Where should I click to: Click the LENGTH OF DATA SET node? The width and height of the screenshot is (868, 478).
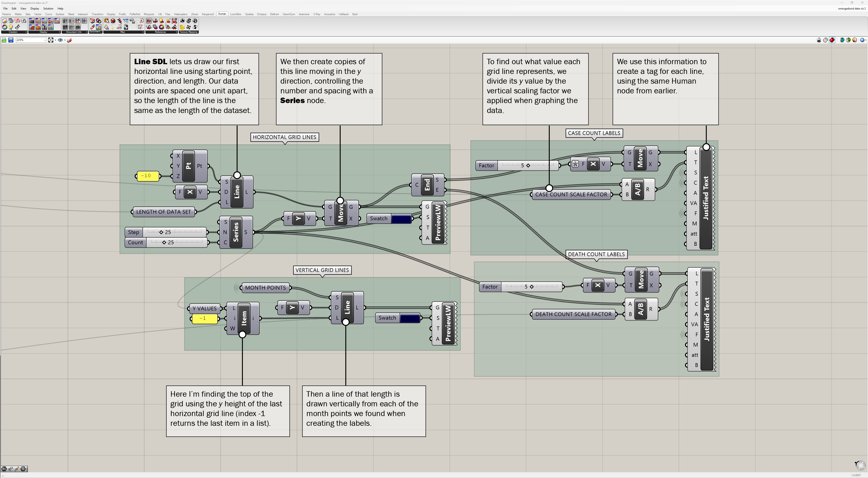[x=163, y=212]
